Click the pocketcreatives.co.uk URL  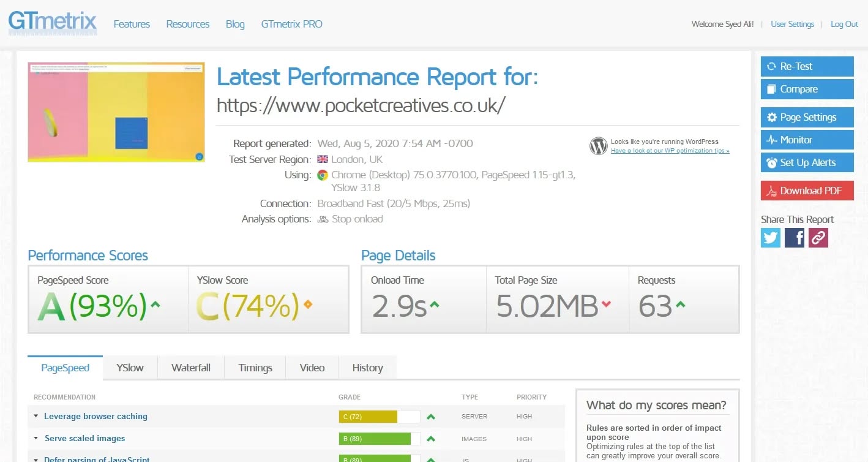(x=361, y=105)
